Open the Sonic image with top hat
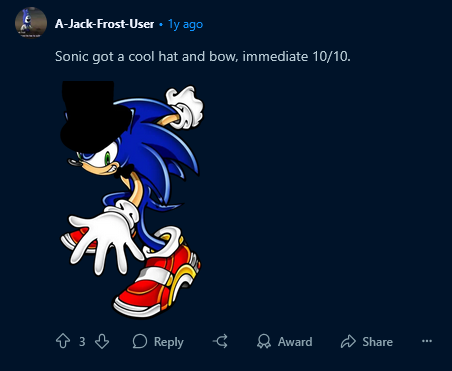 (132, 199)
